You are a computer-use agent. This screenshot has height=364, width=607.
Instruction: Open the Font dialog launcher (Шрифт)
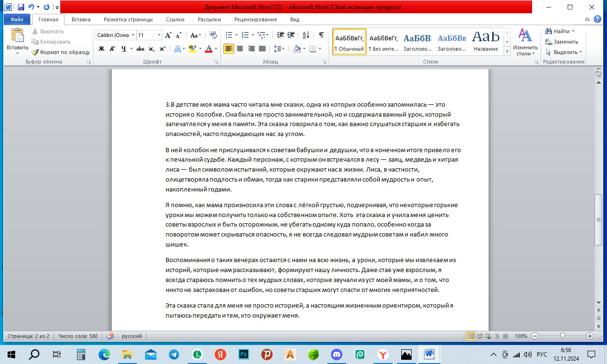[217, 62]
